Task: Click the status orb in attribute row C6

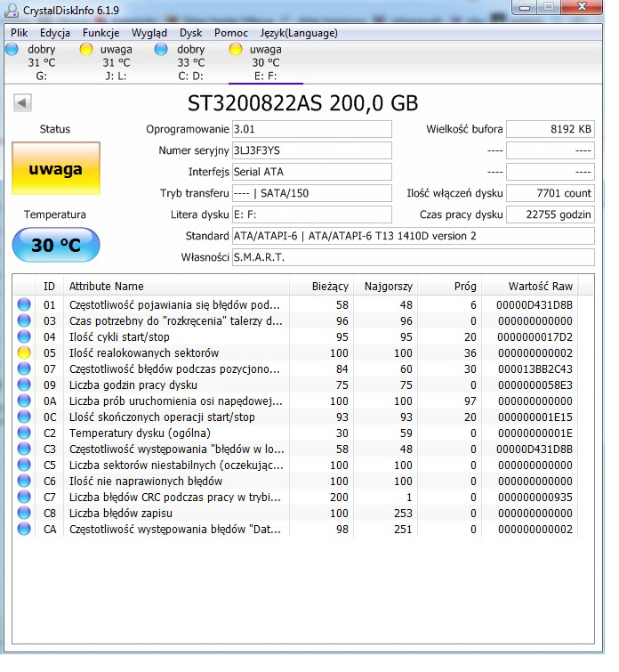Action: click(x=24, y=481)
